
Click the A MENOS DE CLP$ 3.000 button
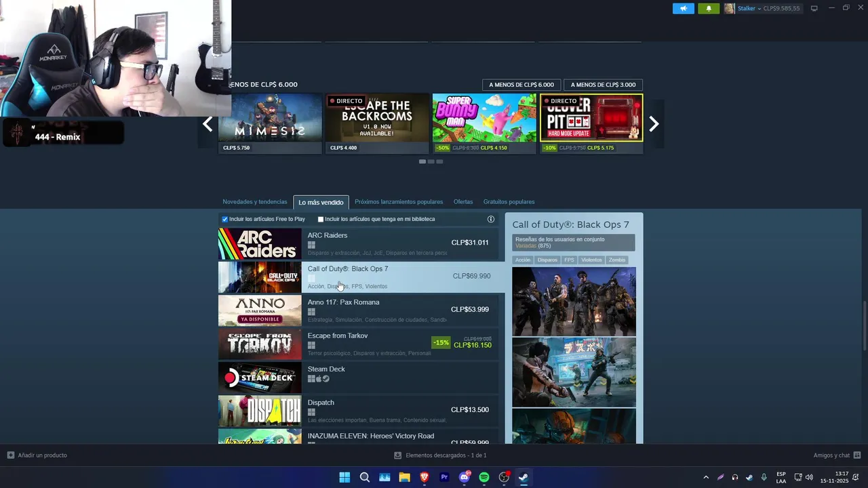(x=603, y=85)
